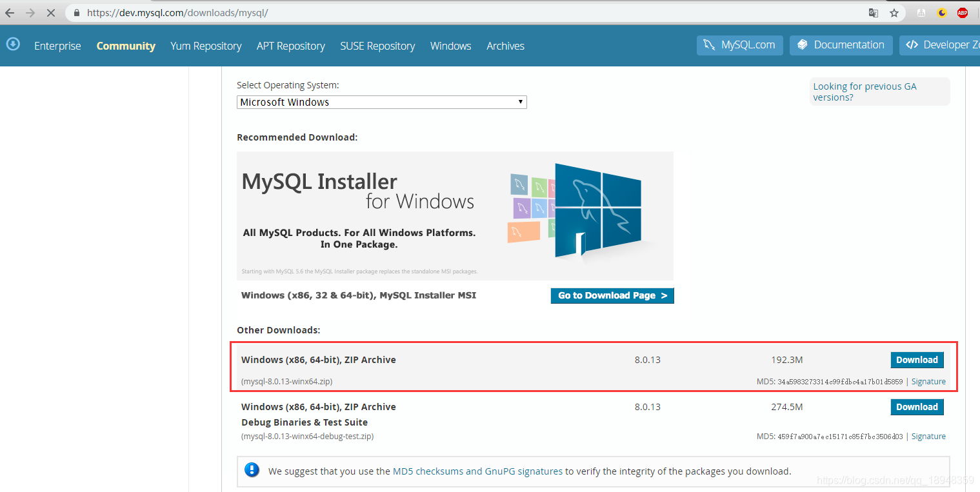
Task: Click the Recommended Download heading
Action: pyautogui.click(x=297, y=137)
